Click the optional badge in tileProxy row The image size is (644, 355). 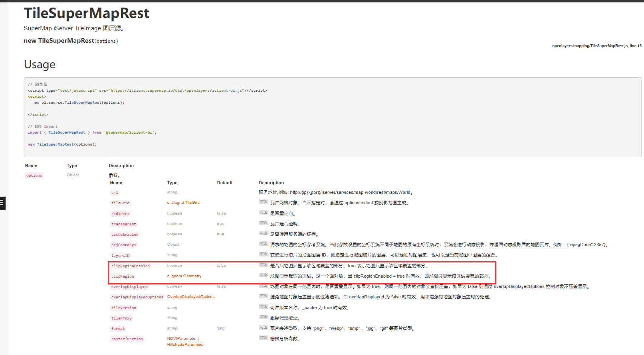coord(264,318)
